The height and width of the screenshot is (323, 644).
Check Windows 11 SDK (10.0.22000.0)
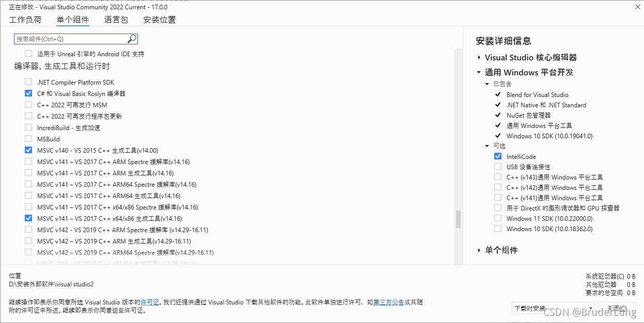pyautogui.click(x=498, y=218)
